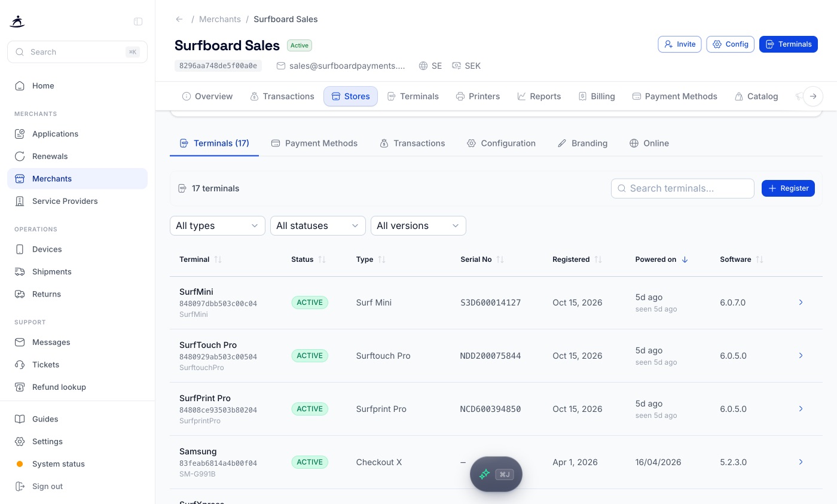
Task: Open SurfPrint Pro row chevron
Action: [x=801, y=409]
